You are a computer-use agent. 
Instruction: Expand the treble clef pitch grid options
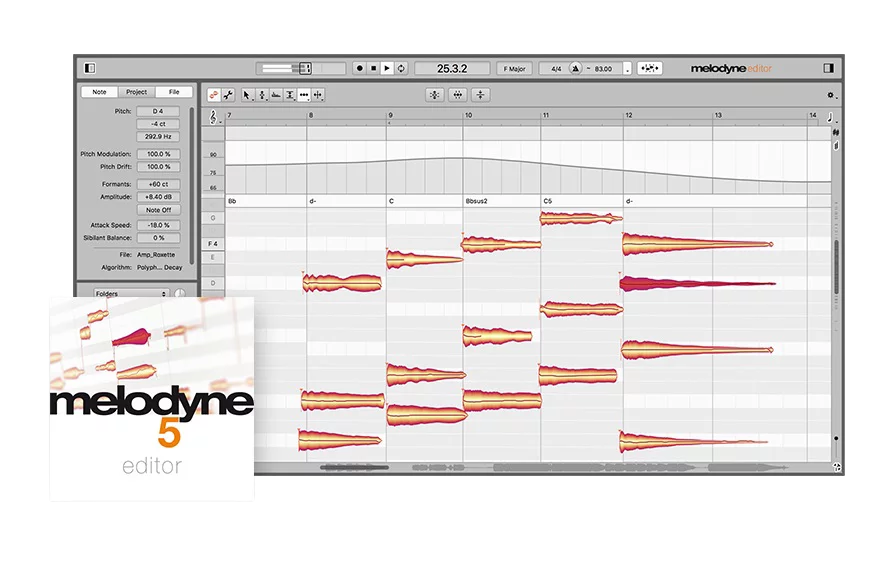point(213,117)
